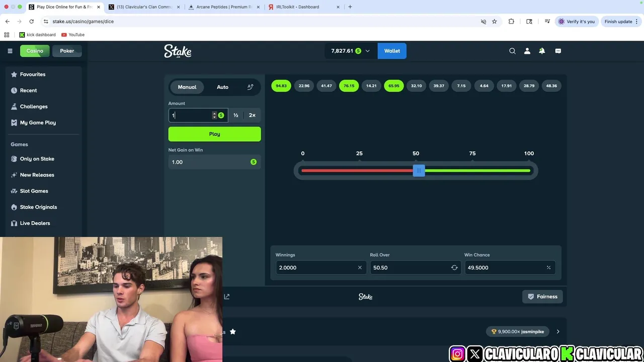The image size is (644, 362).
Task: Focus the Winnings input field
Action: point(320,267)
